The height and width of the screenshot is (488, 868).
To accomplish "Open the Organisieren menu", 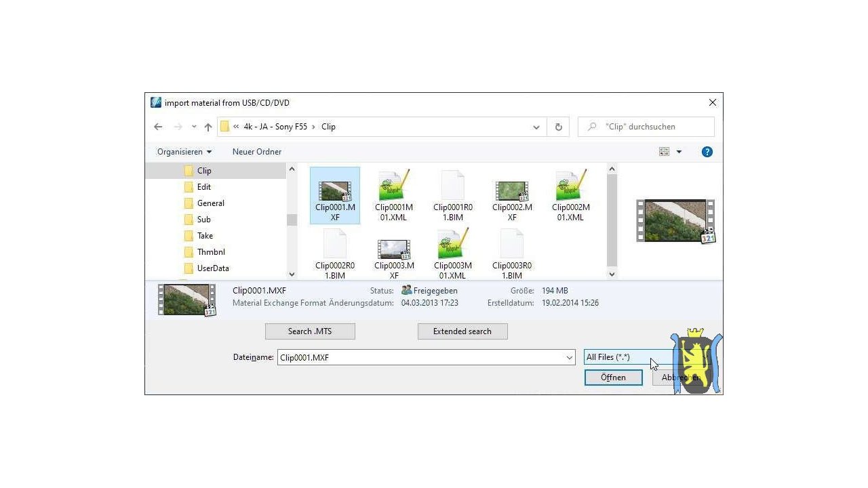I will click(184, 152).
